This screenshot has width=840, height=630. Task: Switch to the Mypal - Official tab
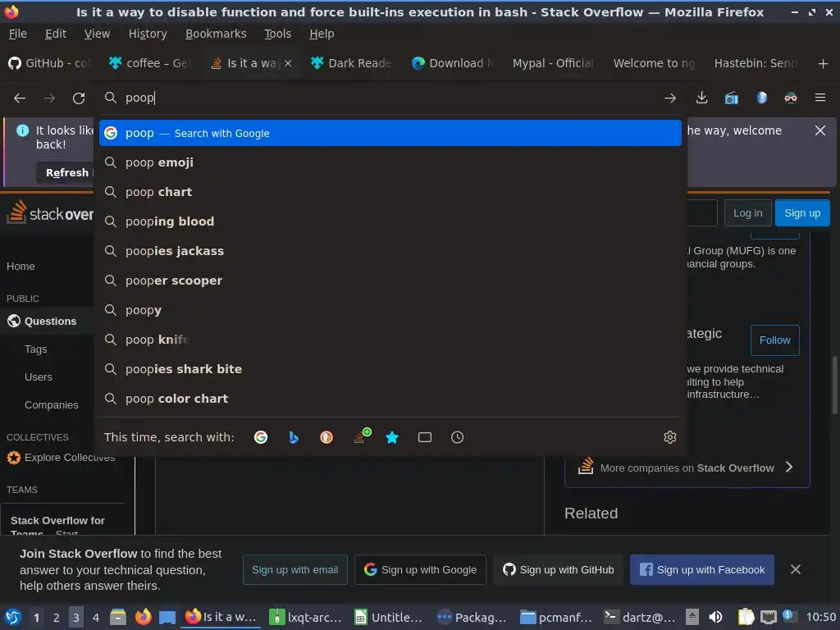(x=552, y=63)
